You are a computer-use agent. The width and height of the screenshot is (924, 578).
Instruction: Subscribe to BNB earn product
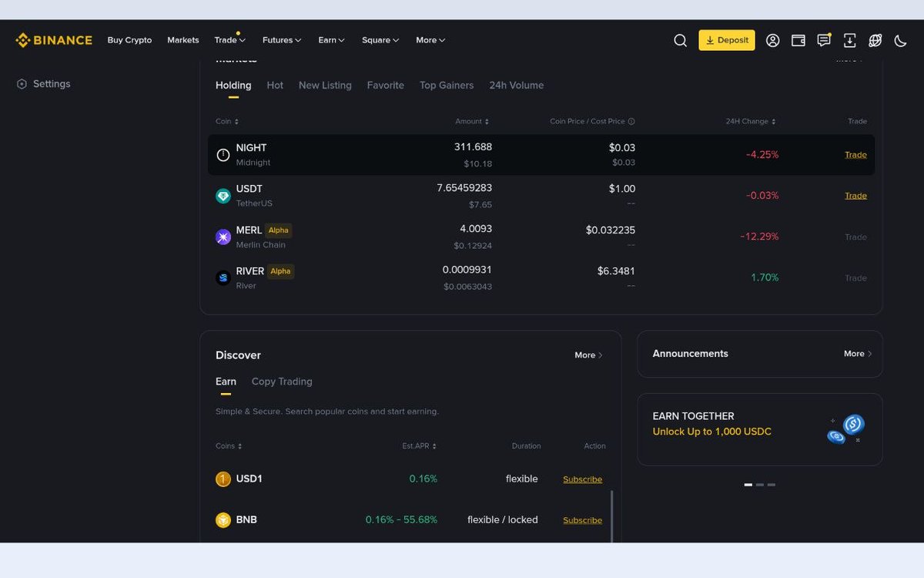coord(582,520)
